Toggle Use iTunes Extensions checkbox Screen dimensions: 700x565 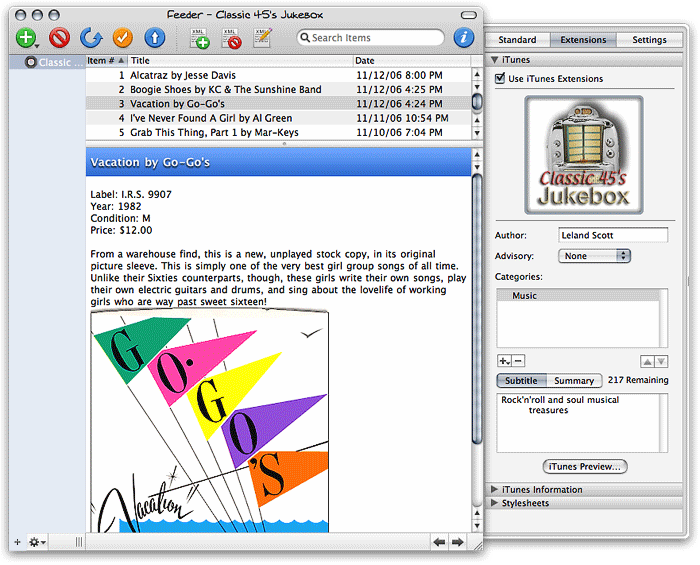(500, 79)
